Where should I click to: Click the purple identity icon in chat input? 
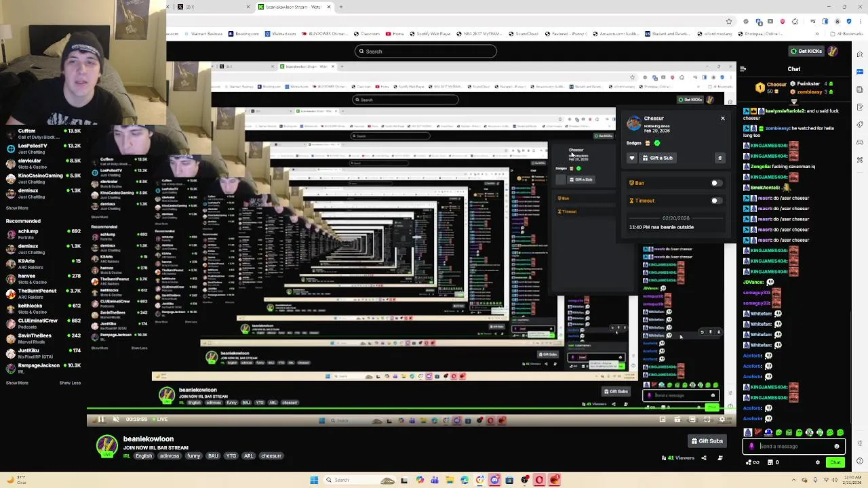tap(751, 447)
